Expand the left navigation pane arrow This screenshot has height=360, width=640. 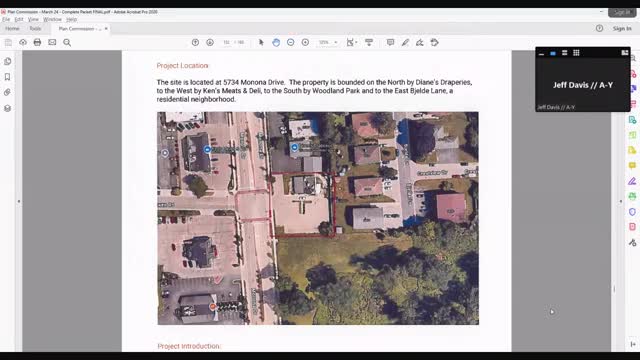click(19, 201)
